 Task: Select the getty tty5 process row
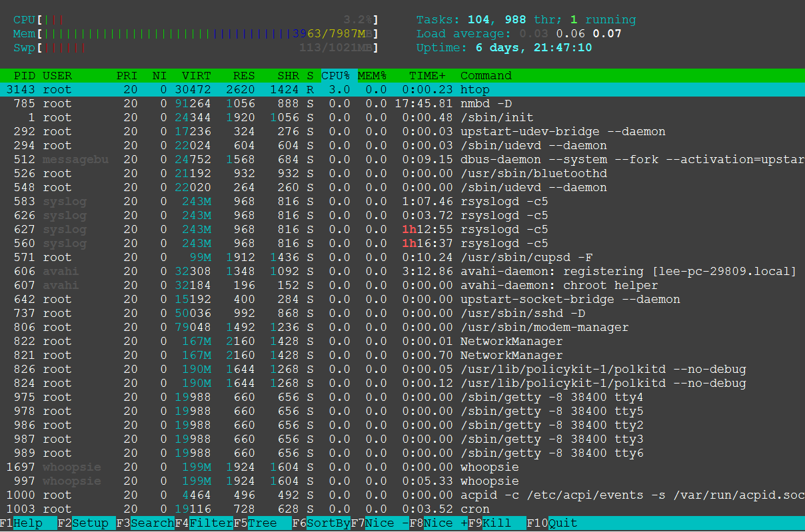402,411
